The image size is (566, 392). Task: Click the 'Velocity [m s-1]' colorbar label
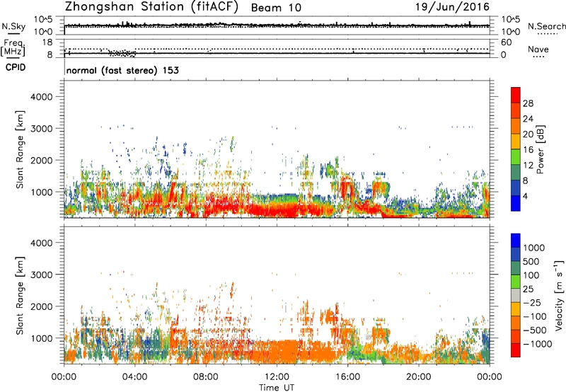click(x=559, y=295)
